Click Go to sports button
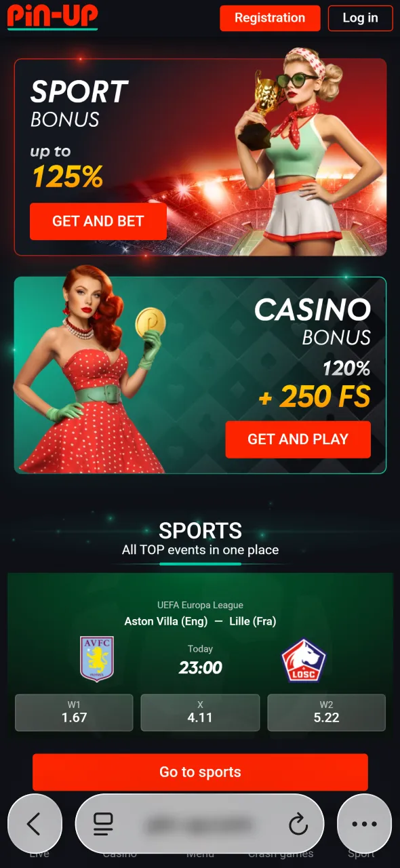The height and width of the screenshot is (868, 400). pyautogui.click(x=200, y=772)
